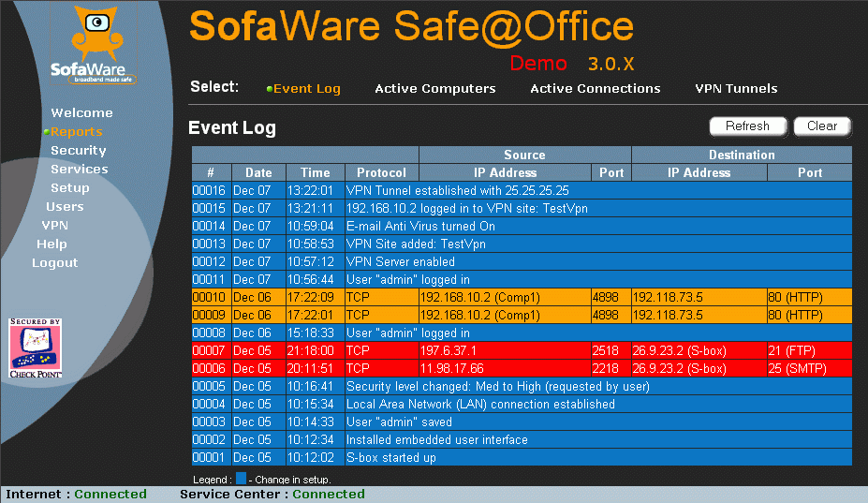Open the Users section in sidebar
The width and height of the screenshot is (868, 503).
point(65,207)
